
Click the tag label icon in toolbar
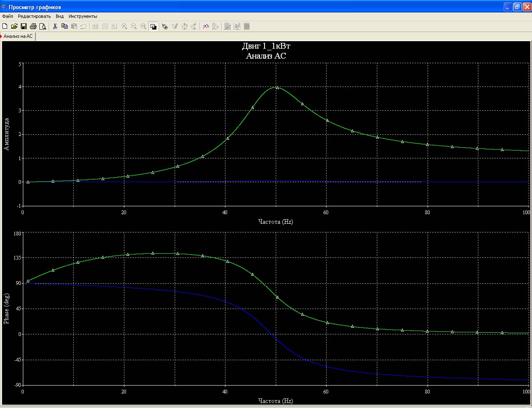coord(165,27)
